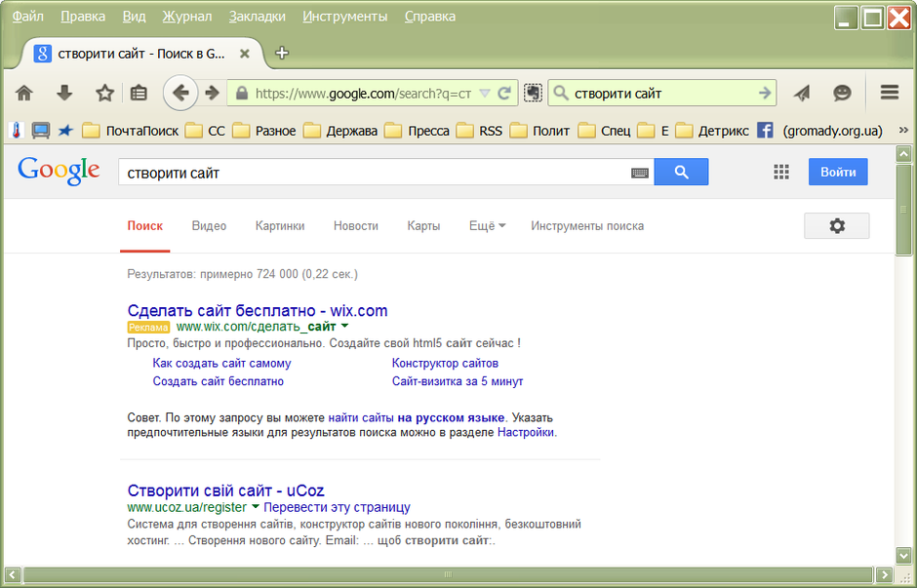Expand the ucoz.ua/register URL dropdown arrow
917x588 pixels.
pyautogui.click(x=255, y=506)
